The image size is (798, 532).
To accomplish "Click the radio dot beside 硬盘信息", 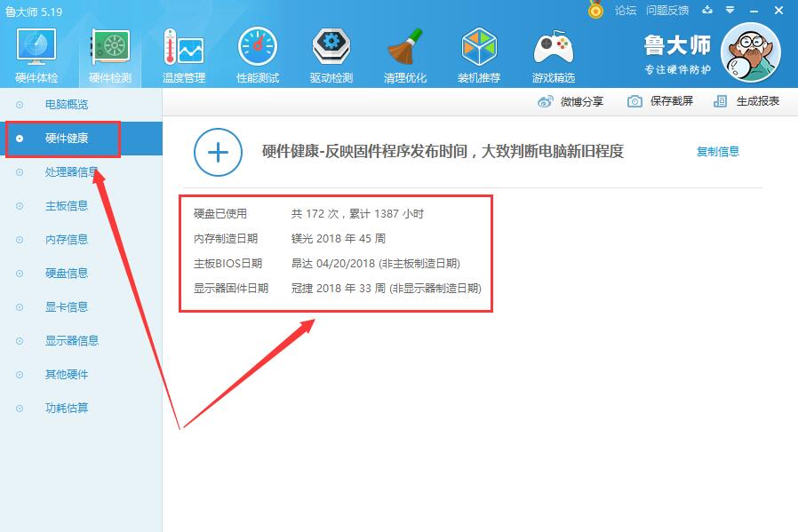I will (x=20, y=274).
